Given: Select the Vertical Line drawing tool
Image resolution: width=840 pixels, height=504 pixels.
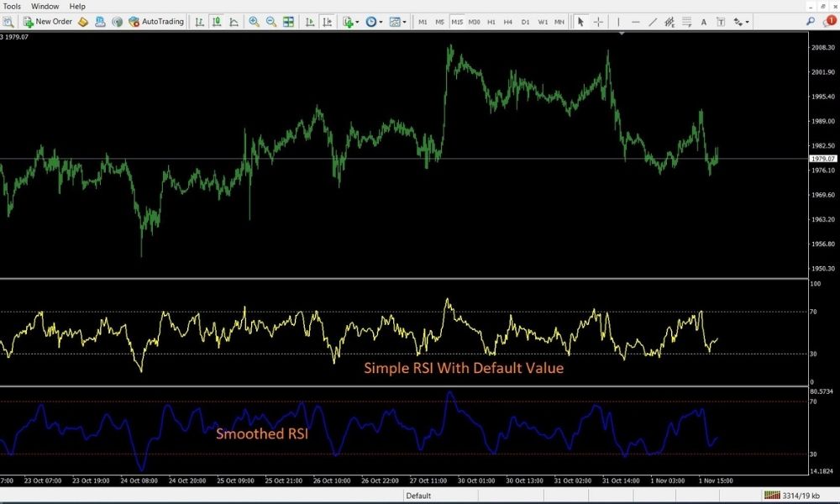Looking at the screenshot, I should tap(619, 21).
